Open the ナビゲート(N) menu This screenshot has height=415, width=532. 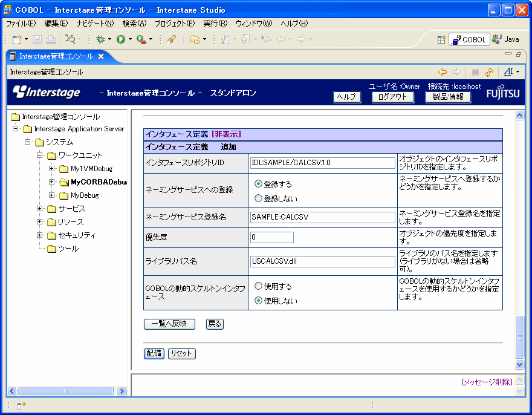click(x=95, y=24)
